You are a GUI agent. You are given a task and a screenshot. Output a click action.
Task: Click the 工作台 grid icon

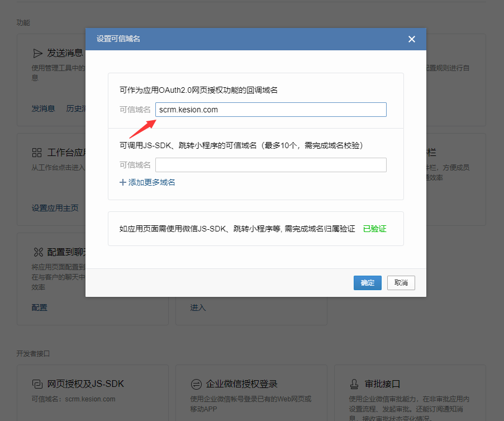tap(37, 153)
